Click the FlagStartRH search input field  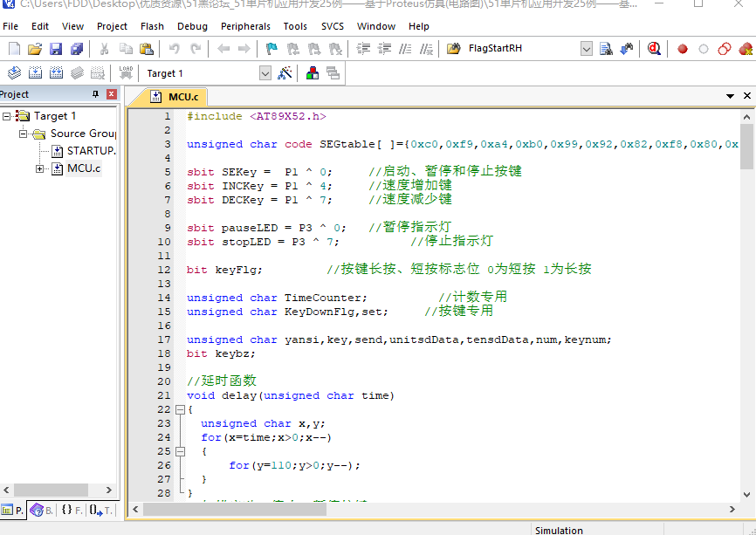pyautogui.click(x=523, y=49)
